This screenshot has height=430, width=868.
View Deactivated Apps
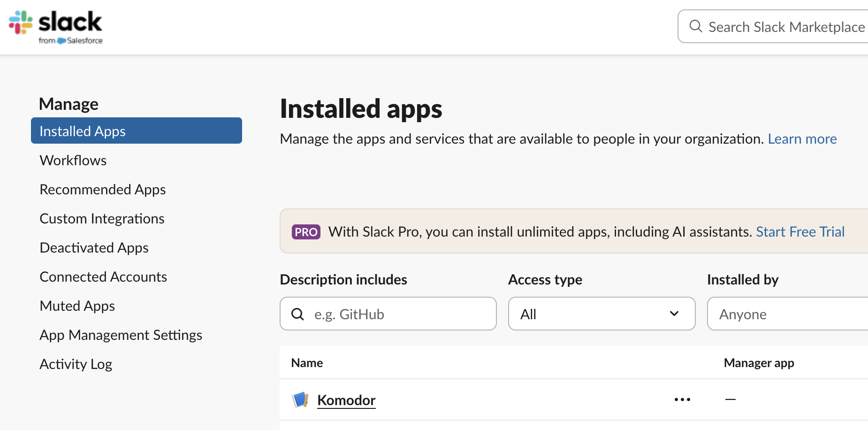click(x=94, y=248)
